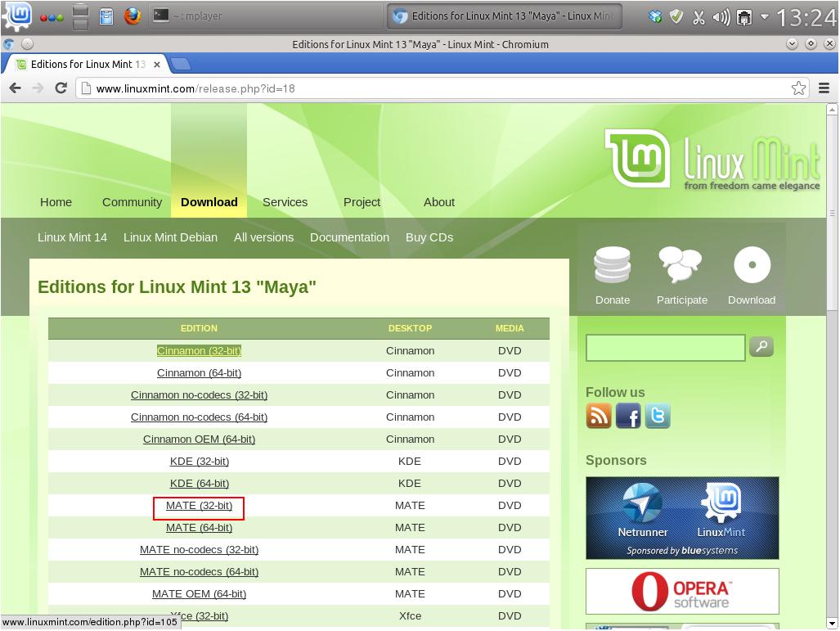This screenshot has height=631, width=840.
Task: Open the shield update manager tray icon
Action: pyautogui.click(x=676, y=16)
